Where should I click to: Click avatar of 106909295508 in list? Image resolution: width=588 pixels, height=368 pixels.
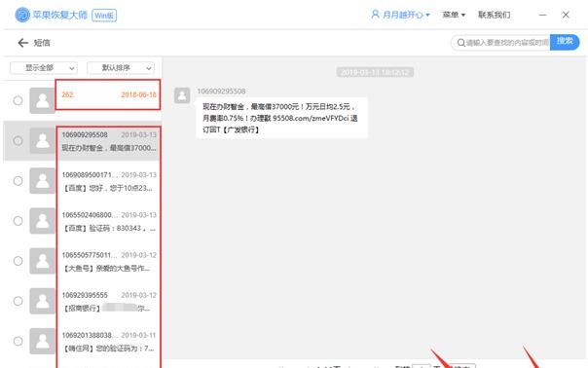(43, 140)
